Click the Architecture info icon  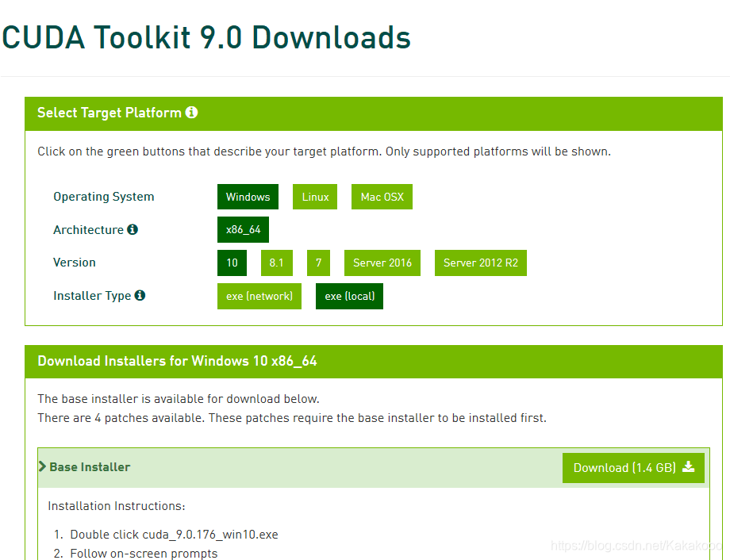[133, 229]
